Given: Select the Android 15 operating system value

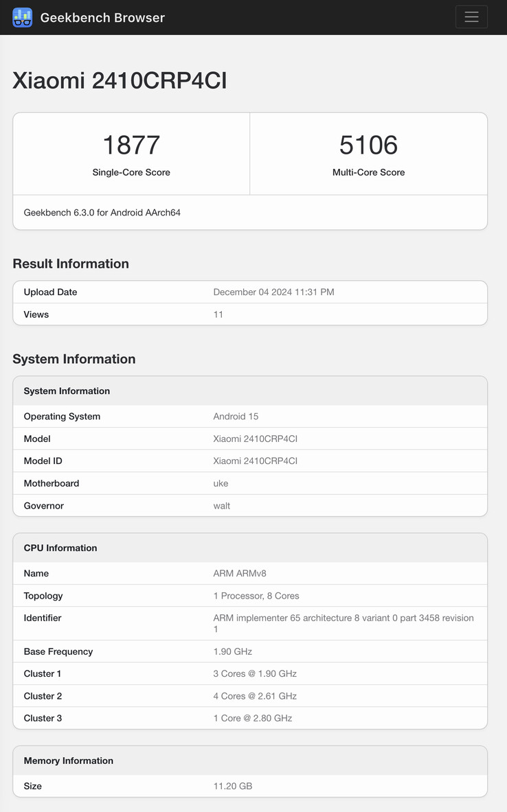Looking at the screenshot, I should coord(236,417).
